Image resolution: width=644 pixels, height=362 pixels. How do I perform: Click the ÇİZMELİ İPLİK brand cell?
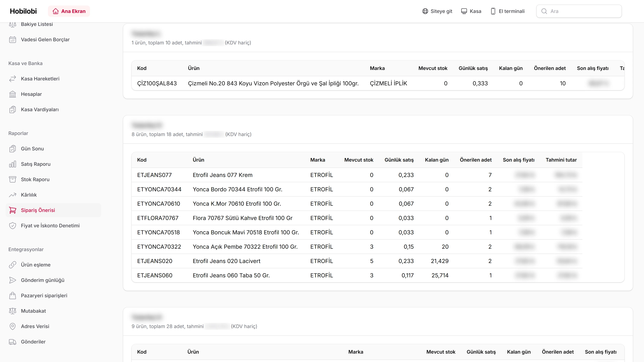[x=388, y=83]
